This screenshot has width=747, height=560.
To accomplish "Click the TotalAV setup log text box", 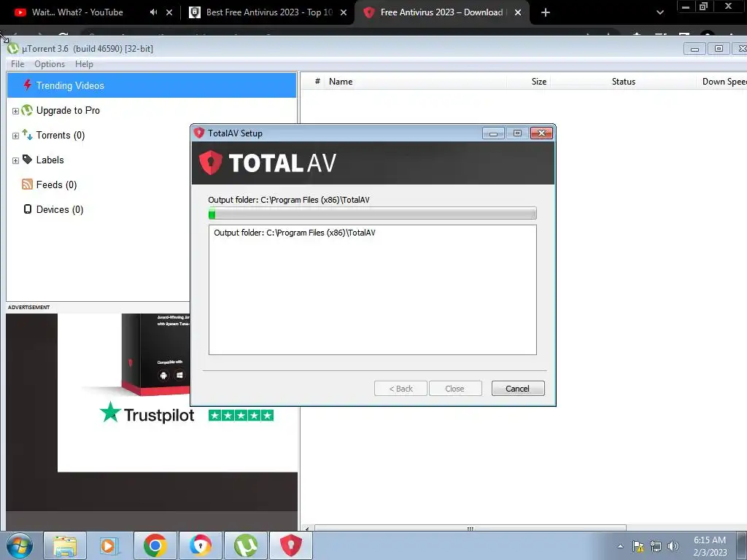I will [x=373, y=290].
